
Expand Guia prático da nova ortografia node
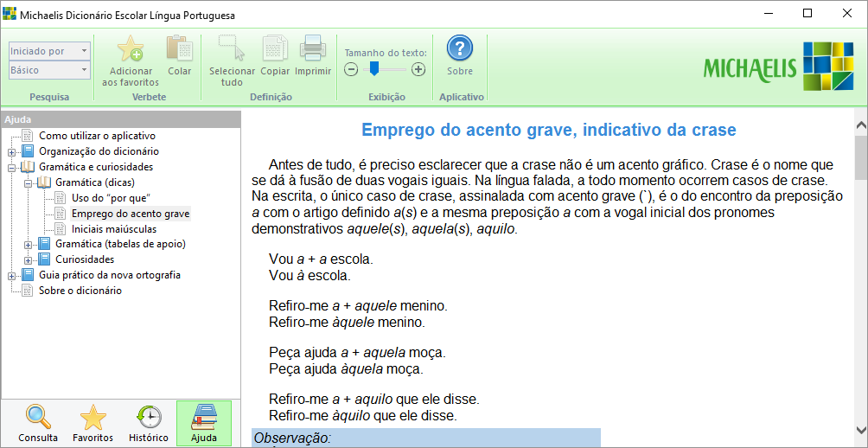click(11, 276)
